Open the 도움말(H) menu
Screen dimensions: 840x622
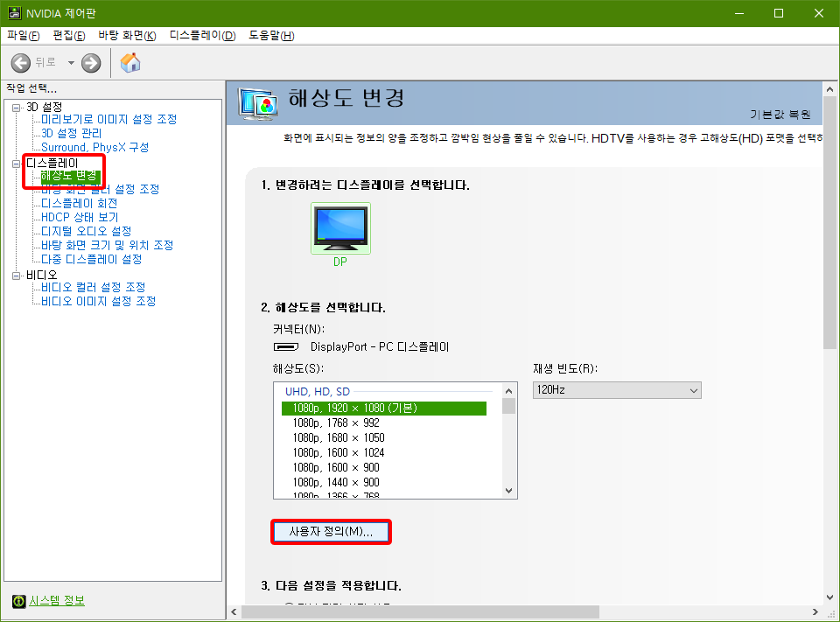pos(271,35)
